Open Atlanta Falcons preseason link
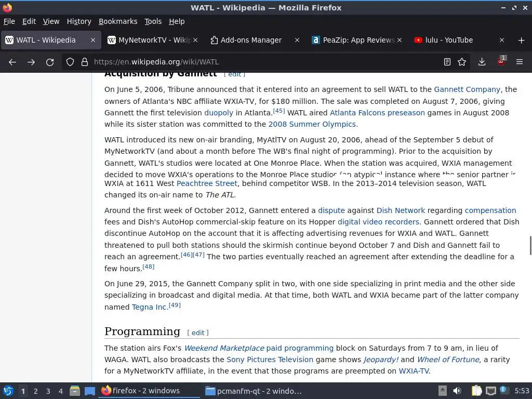This screenshot has width=532, height=399. pos(377,113)
